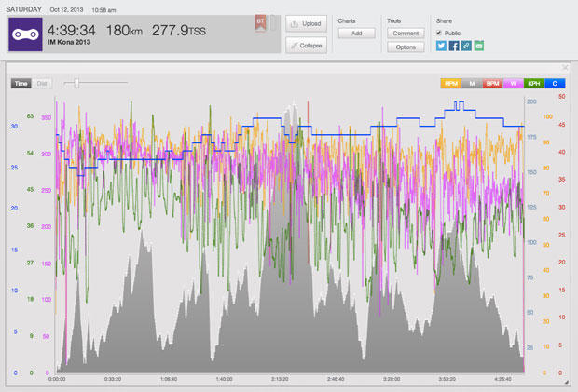Copy the workout share link icon
578x392 pixels.
pyautogui.click(x=466, y=45)
